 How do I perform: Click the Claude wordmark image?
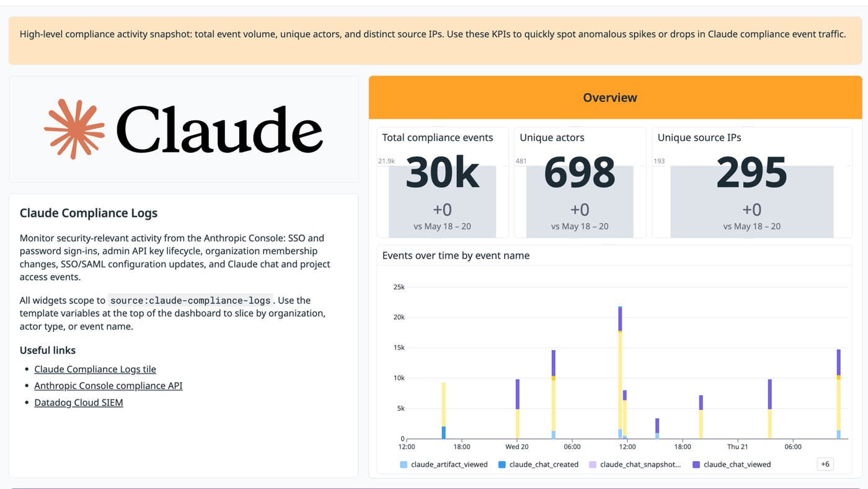coord(219,129)
